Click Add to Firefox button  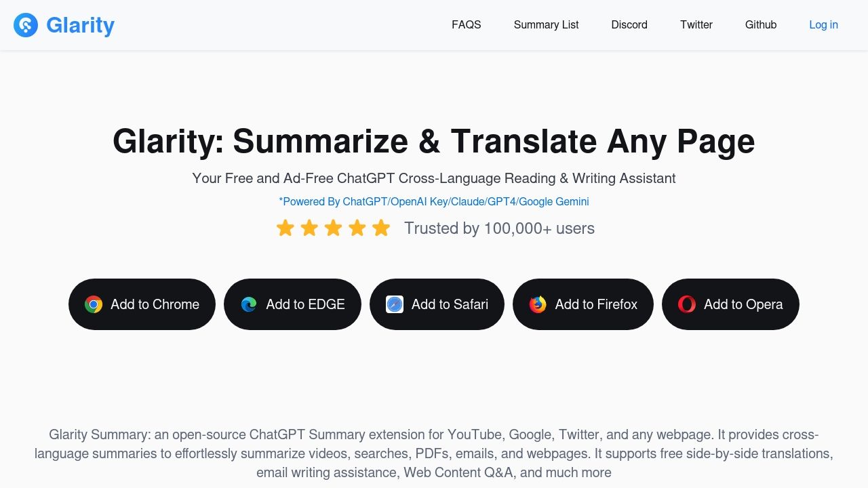click(583, 304)
